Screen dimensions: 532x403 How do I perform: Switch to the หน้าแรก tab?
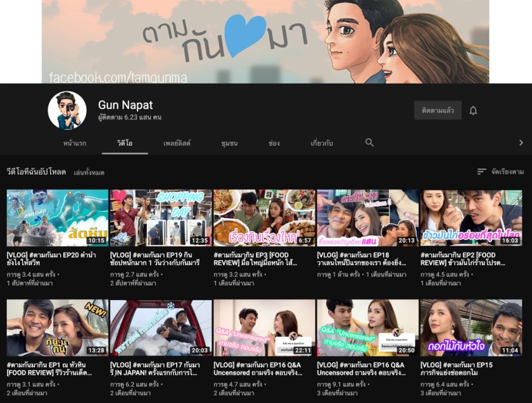point(75,144)
